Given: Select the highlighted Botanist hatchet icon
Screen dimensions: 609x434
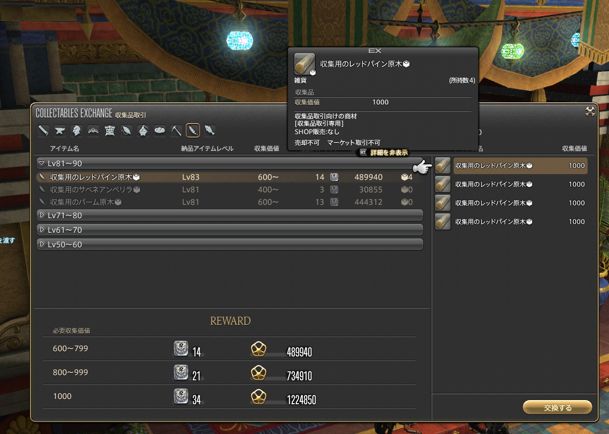Looking at the screenshot, I should click(x=193, y=131).
